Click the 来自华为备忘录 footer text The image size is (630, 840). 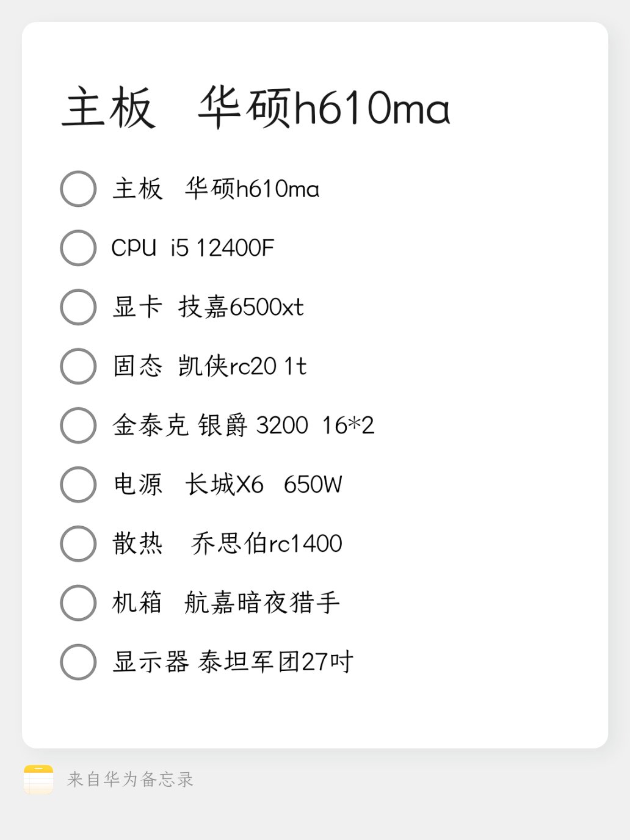(130, 780)
